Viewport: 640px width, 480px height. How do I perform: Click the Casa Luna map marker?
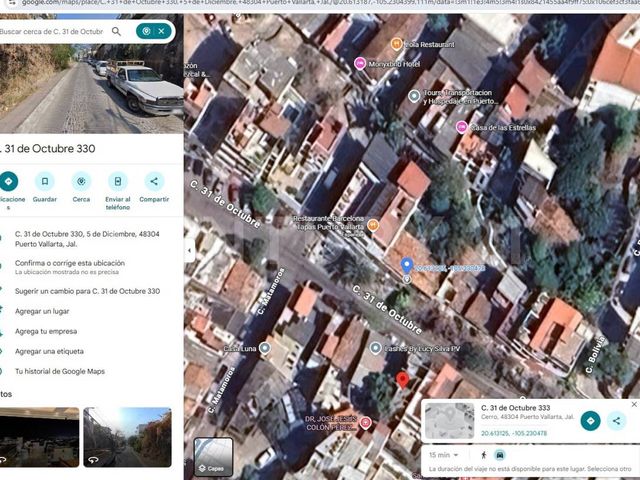point(265,348)
